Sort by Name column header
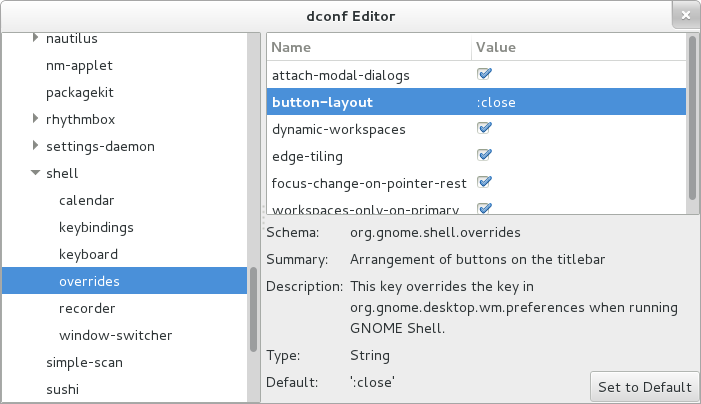 point(368,47)
